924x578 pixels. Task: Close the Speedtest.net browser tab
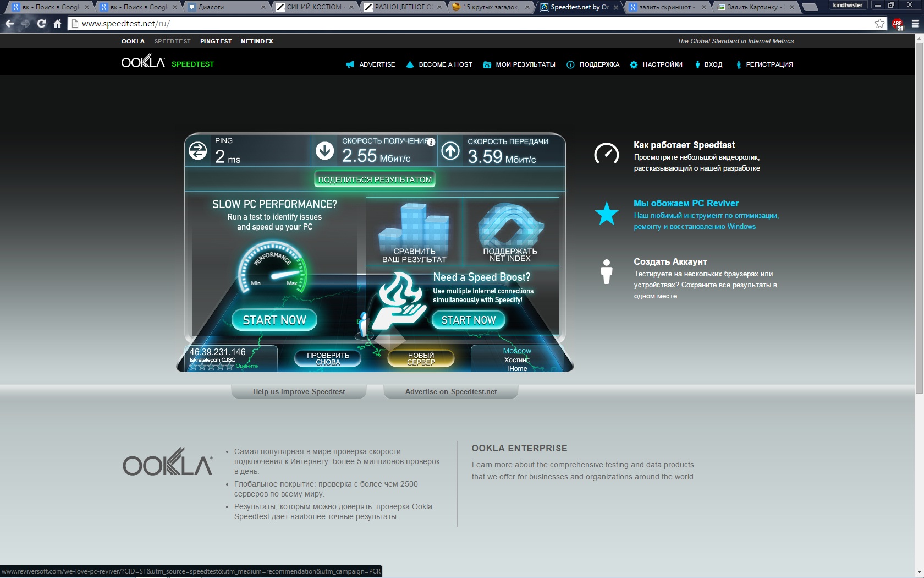coord(615,7)
